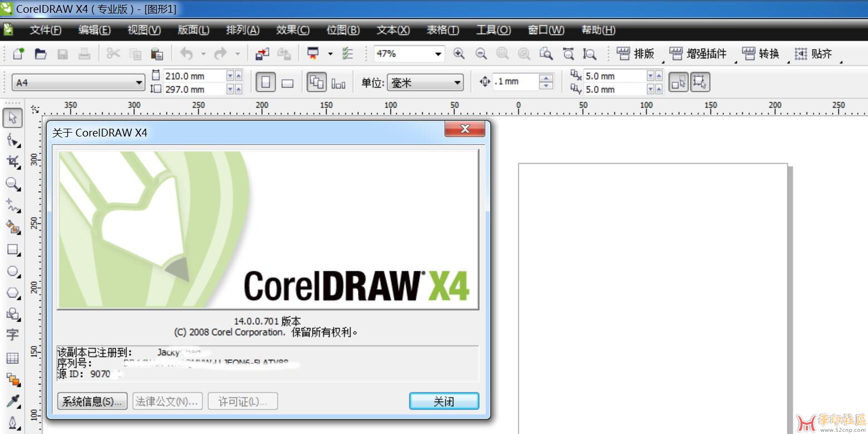Screen dimensions: 868x434
Task: Select the Polygon tool
Action: point(13,292)
